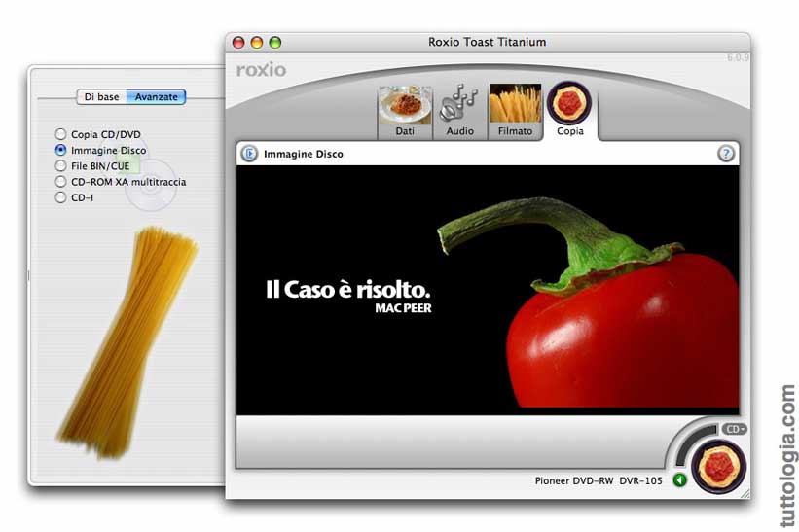799x532 pixels.
Task: Pick the File BIN/CUE radio option
Action: click(92, 166)
